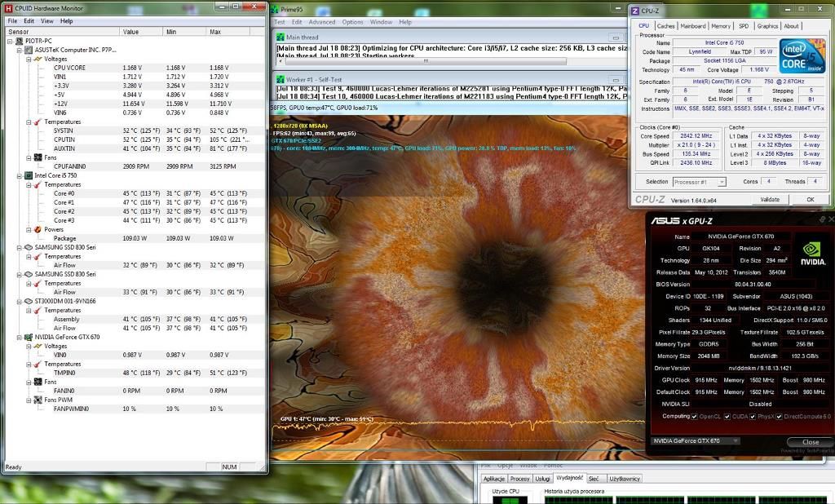
Task: Click second SAMSUNG SSD 830 drive icon
Action: pyautogui.click(x=29, y=274)
